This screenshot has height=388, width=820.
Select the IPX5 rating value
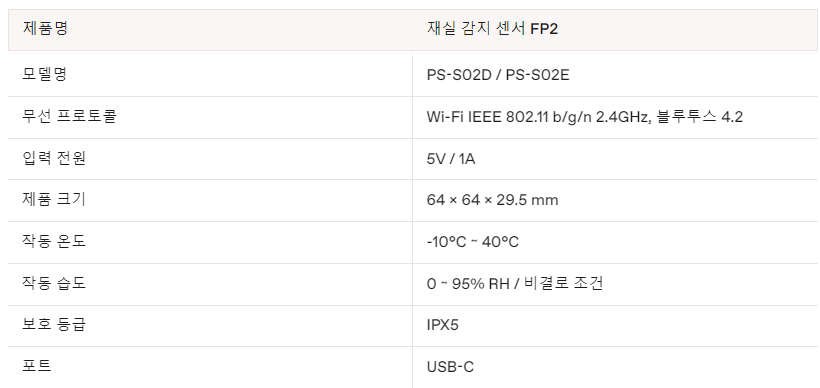(442, 325)
